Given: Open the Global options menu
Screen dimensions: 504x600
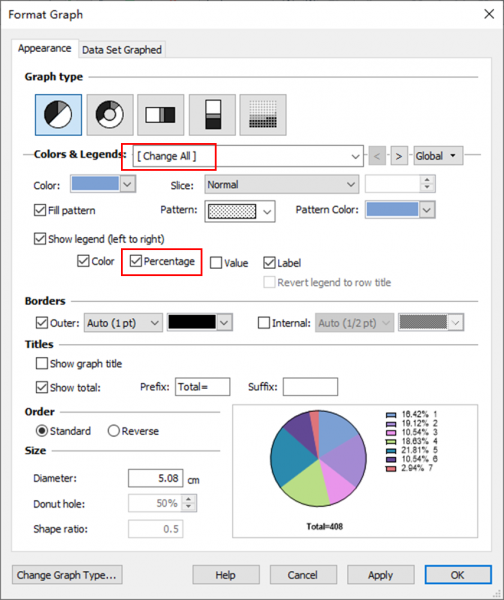Looking at the screenshot, I should [x=438, y=156].
